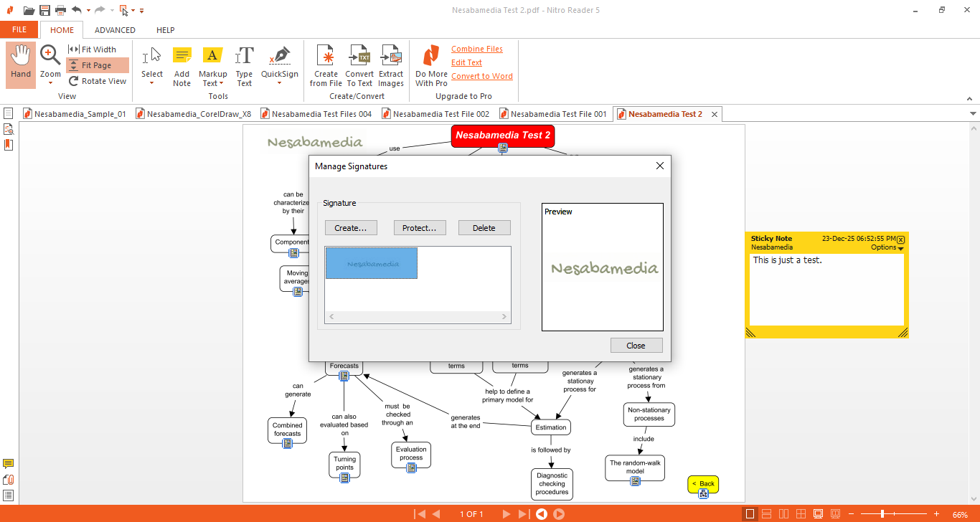
Task: Select the Hand tool
Action: tap(21, 64)
